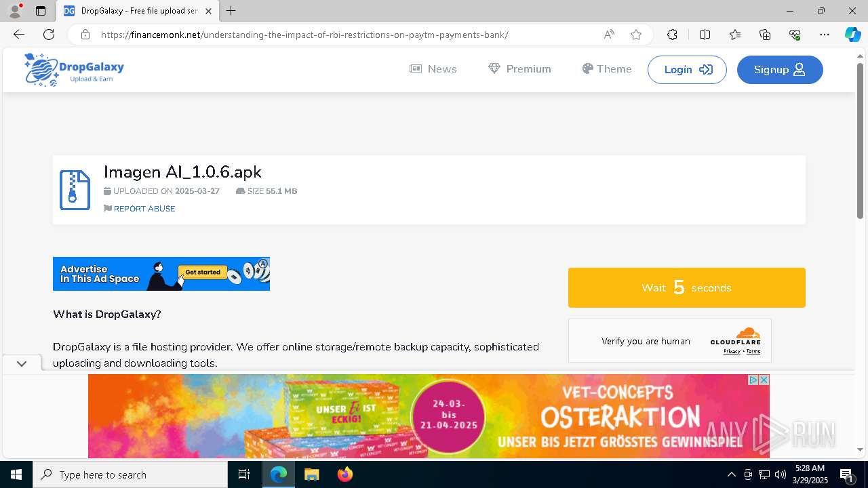View site information lock icon
The image size is (868, 488).
(x=85, y=35)
